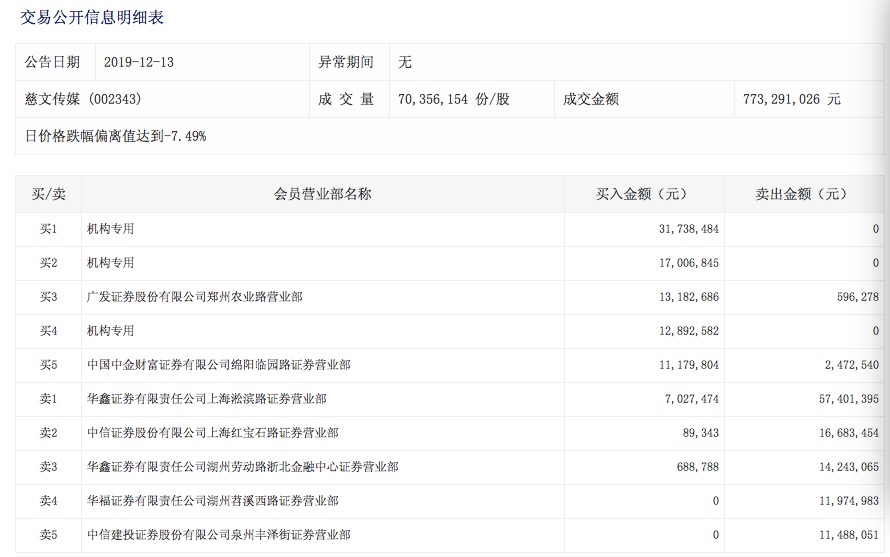Click the 买3 row label
The width and height of the screenshot is (890, 557).
pyautogui.click(x=48, y=297)
